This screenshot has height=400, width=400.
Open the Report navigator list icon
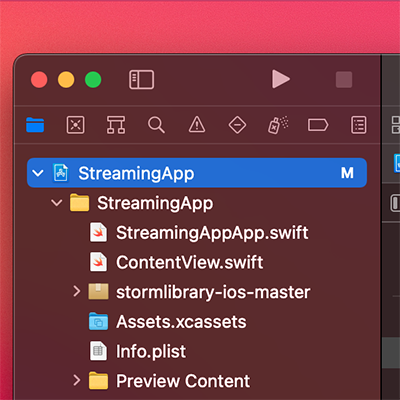(x=359, y=125)
